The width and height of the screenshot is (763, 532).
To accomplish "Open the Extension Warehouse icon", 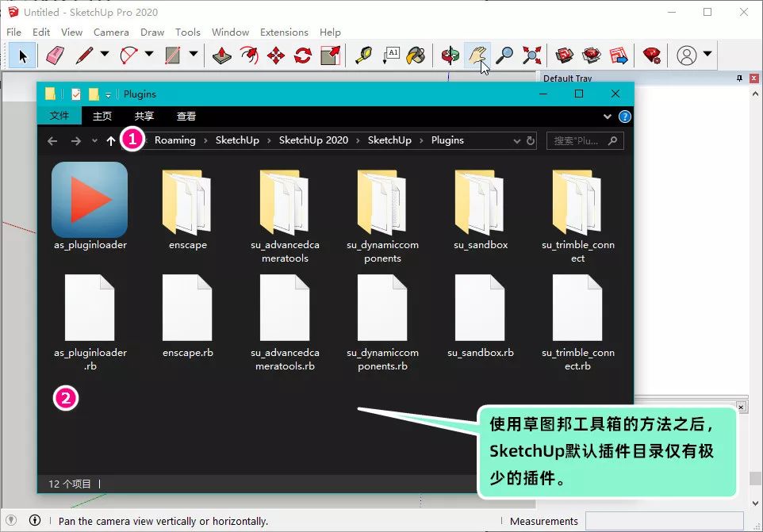I will 592,55.
